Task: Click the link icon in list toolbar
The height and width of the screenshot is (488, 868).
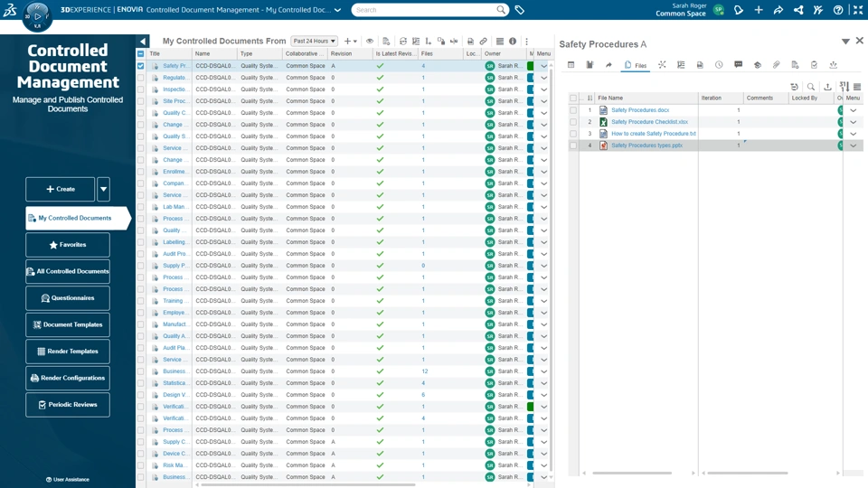Action: (x=483, y=41)
